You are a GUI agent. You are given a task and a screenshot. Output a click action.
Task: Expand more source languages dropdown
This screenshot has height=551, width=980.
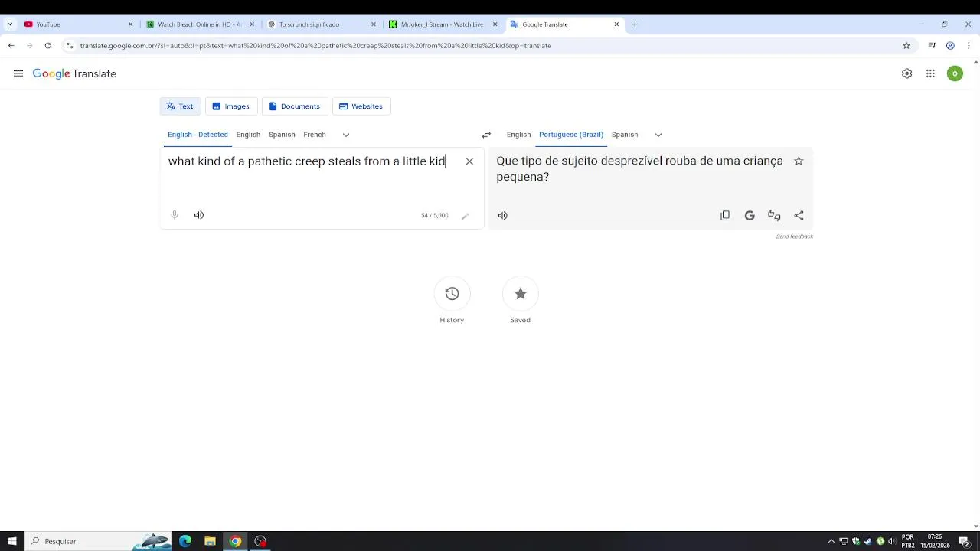346,135
